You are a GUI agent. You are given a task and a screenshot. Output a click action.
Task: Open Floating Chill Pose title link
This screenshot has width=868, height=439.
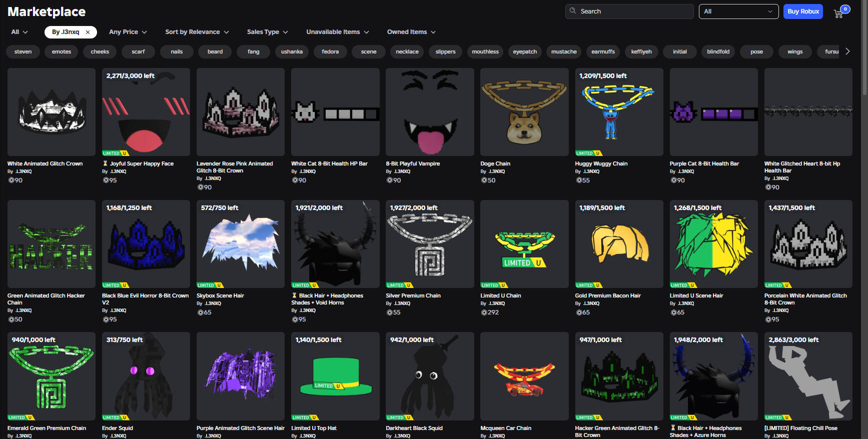(800, 428)
